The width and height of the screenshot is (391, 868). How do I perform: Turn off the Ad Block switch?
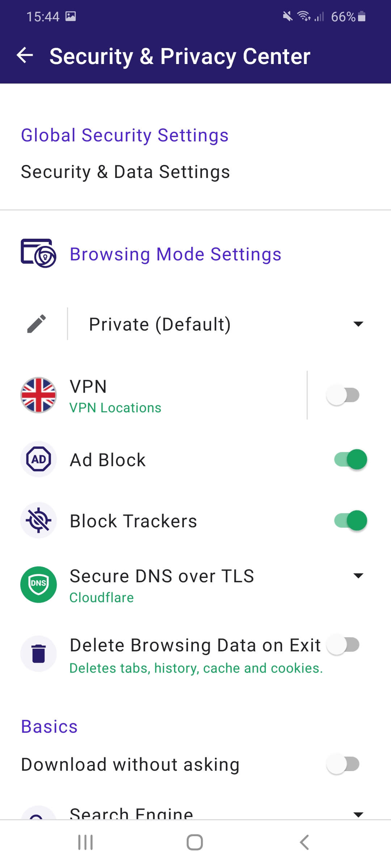click(350, 459)
